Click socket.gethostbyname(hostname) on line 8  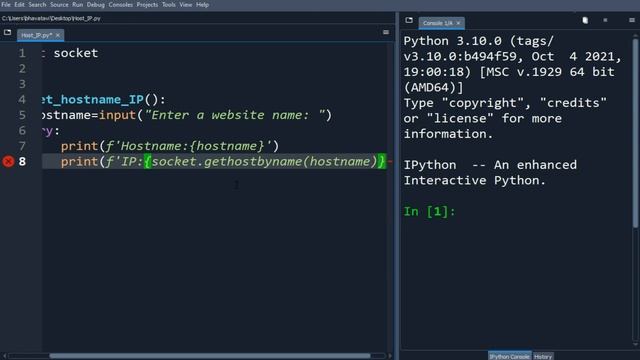pos(264,162)
